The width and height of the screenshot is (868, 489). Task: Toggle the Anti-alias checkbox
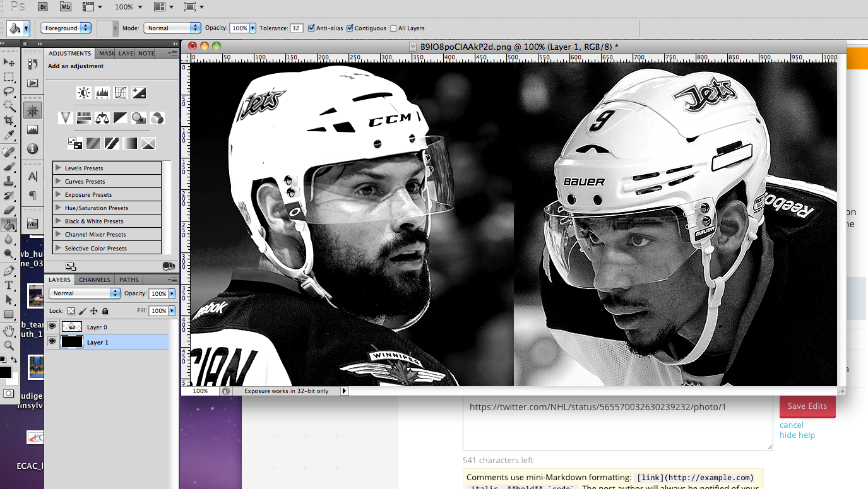[x=311, y=28]
